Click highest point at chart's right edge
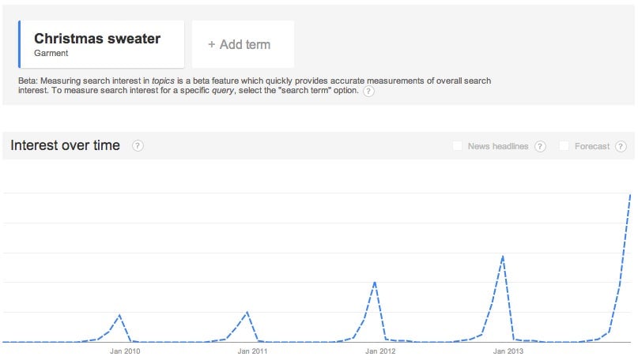The width and height of the screenshot is (638, 364). [630, 194]
